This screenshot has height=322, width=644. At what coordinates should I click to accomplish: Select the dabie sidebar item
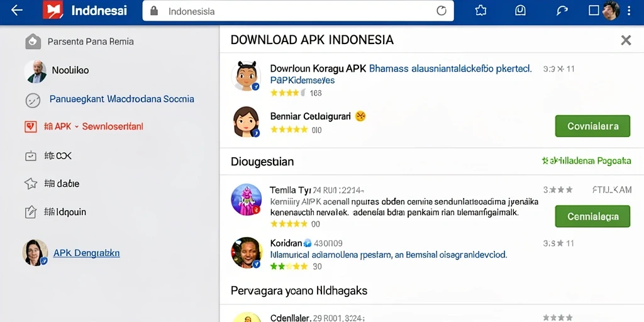tap(62, 184)
